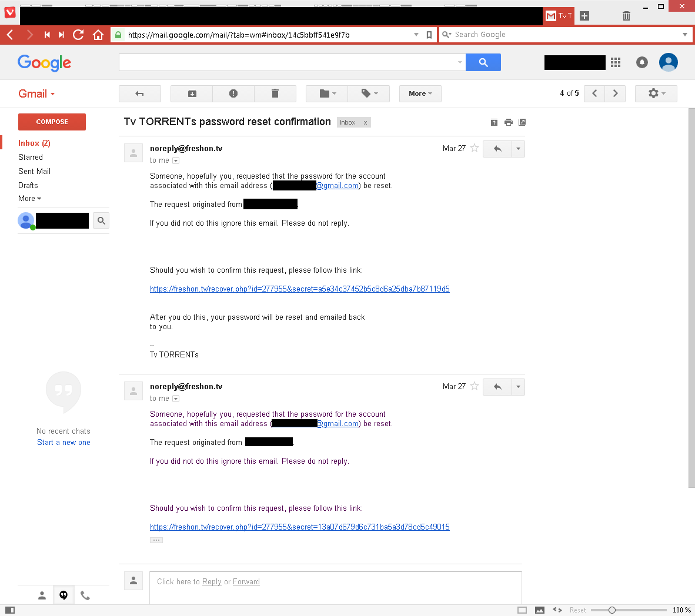Go to newer conversation arrow
Image resolution: width=695 pixels, height=616 pixels.
(594, 93)
